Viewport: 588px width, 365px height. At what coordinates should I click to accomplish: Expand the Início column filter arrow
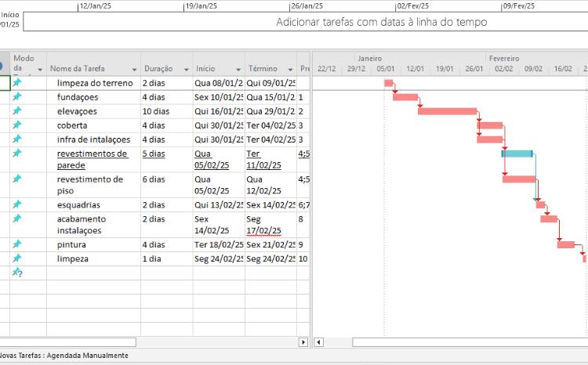coord(238,69)
